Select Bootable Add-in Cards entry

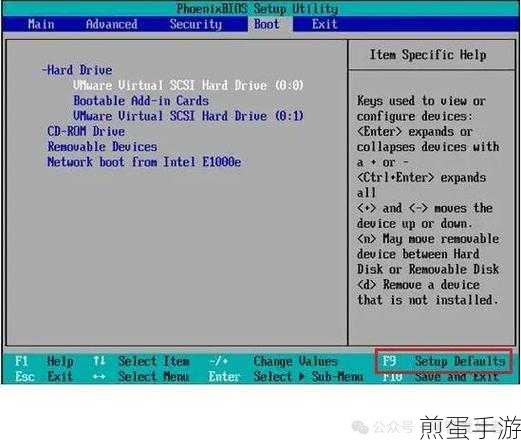point(141,101)
